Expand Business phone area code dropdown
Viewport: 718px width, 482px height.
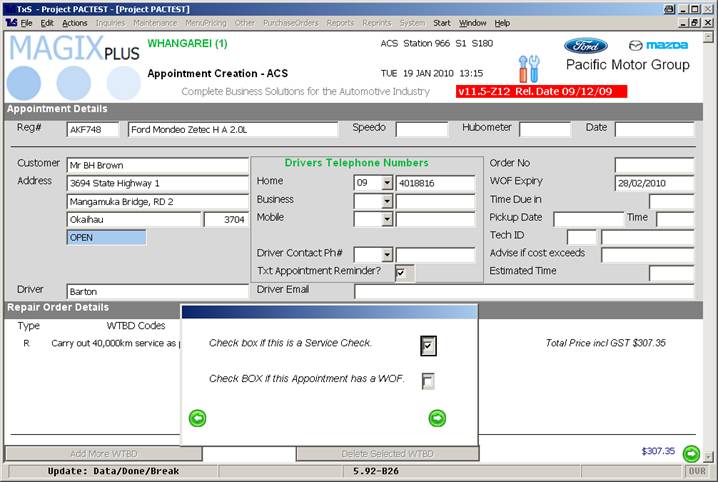[x=387, y=201]
